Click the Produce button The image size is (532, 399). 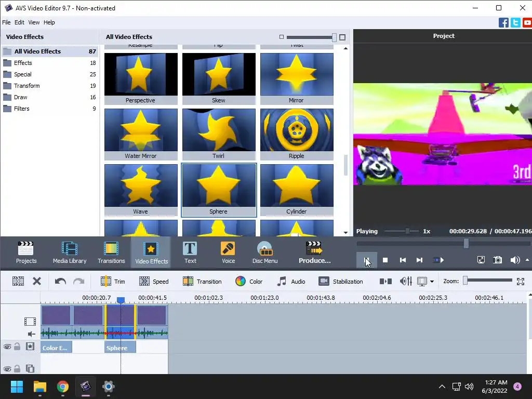pyautogui.click(x=314, y=252)
